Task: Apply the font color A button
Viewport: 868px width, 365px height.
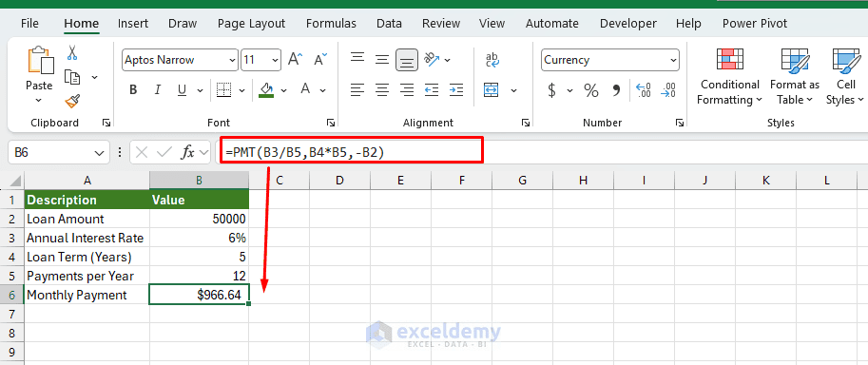Action: (305, 89)
